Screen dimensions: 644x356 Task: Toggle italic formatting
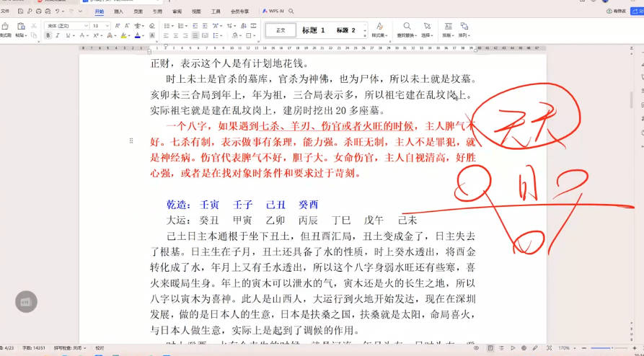click(x=57, y=35)
